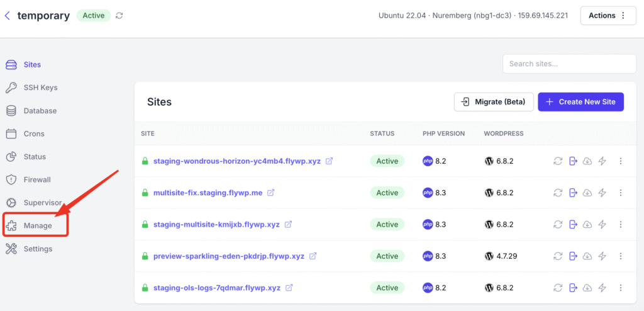Image resolution: width=644 pixels, height=311 pixels.
Task: Open more options for staging-wondrous-horizon row
Action: pos(621,161)
